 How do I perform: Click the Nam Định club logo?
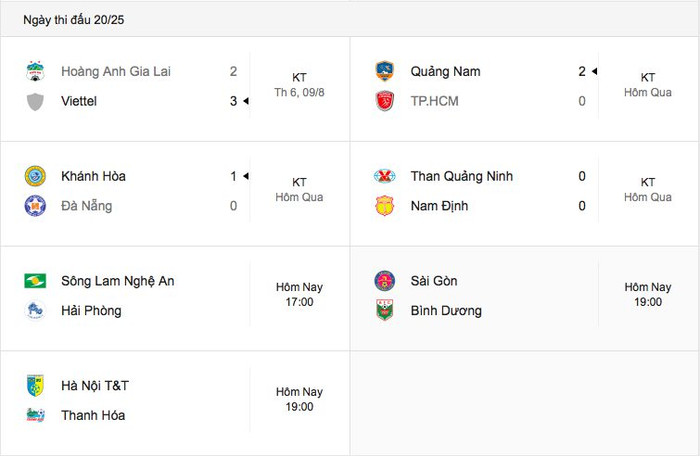click(x=384, y=206)
